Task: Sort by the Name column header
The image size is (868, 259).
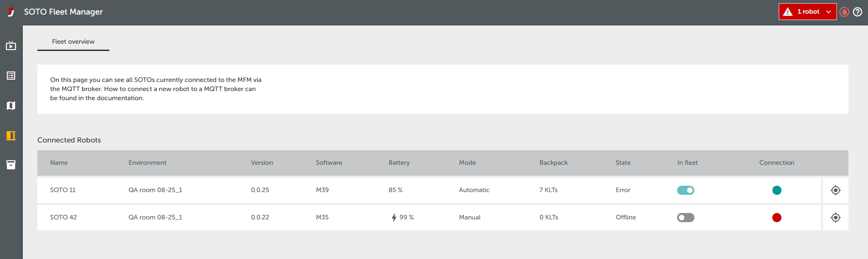Action: pos(59,163)
